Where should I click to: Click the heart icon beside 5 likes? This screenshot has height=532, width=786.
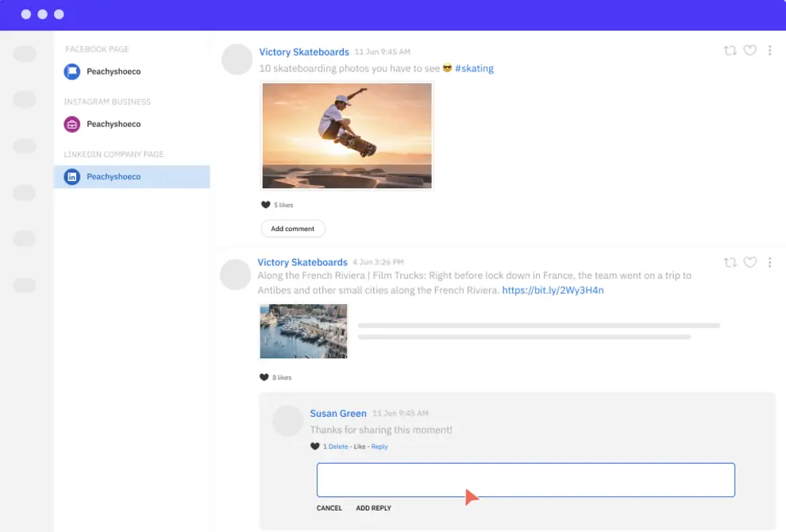pyautogui.click(x=264, y=204)
